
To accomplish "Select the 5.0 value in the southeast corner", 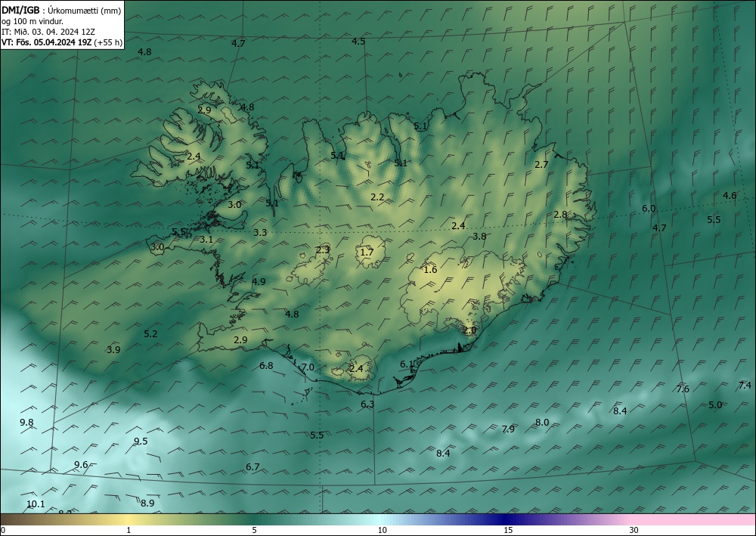I will pyautogui.click(x=715, y=405).
